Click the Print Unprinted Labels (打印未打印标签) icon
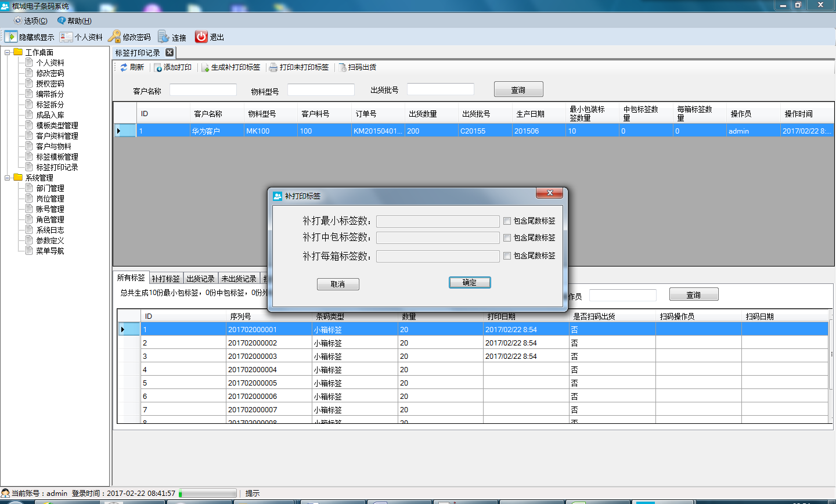836x504 pixels. pyautogui.click(x=273, y=67)
